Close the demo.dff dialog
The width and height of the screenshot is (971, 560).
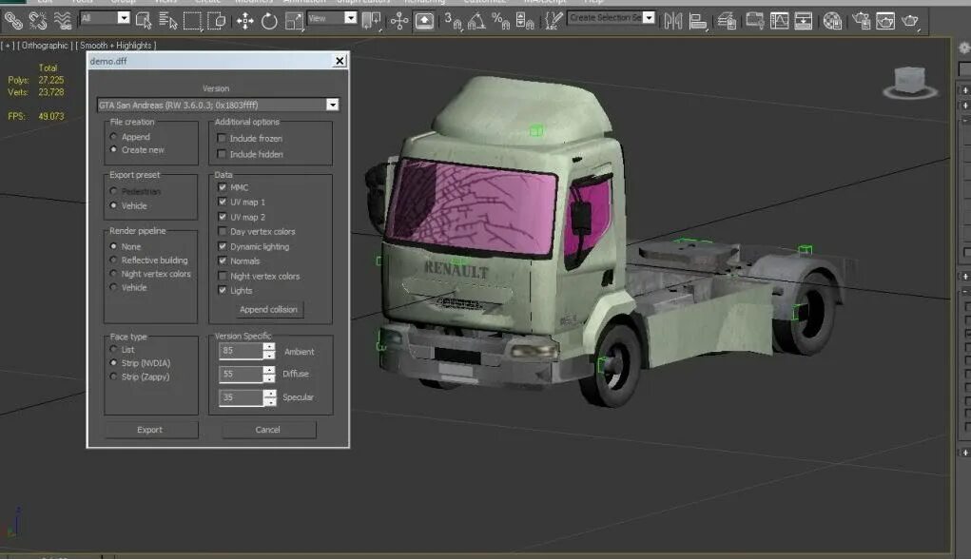tap(340, 61)
